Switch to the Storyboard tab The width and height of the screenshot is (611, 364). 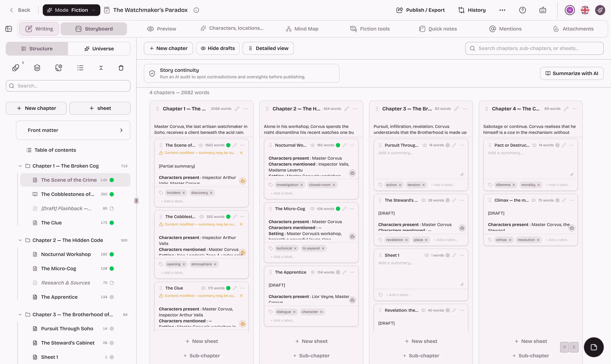94,29
